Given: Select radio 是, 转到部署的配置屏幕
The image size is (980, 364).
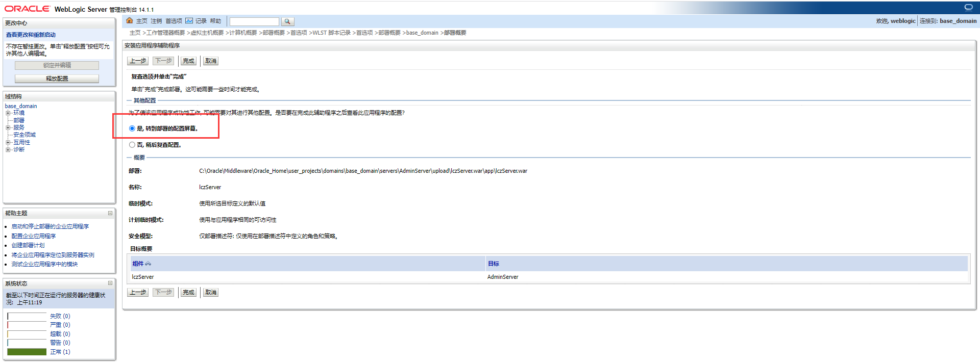Looking at the screenshot, I should coord(132,128).
